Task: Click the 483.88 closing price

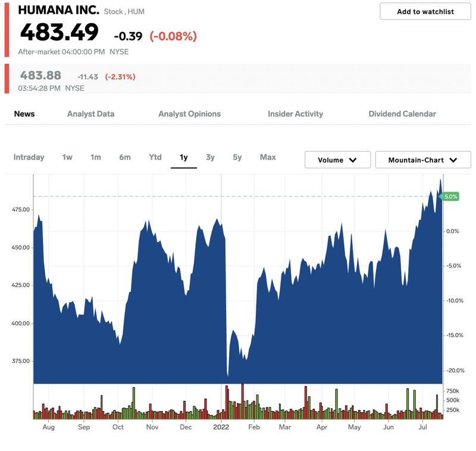Action: click(40, 76)
